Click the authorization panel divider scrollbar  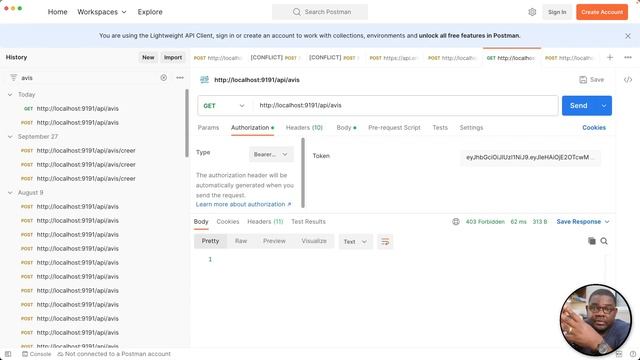pos(303,173)
